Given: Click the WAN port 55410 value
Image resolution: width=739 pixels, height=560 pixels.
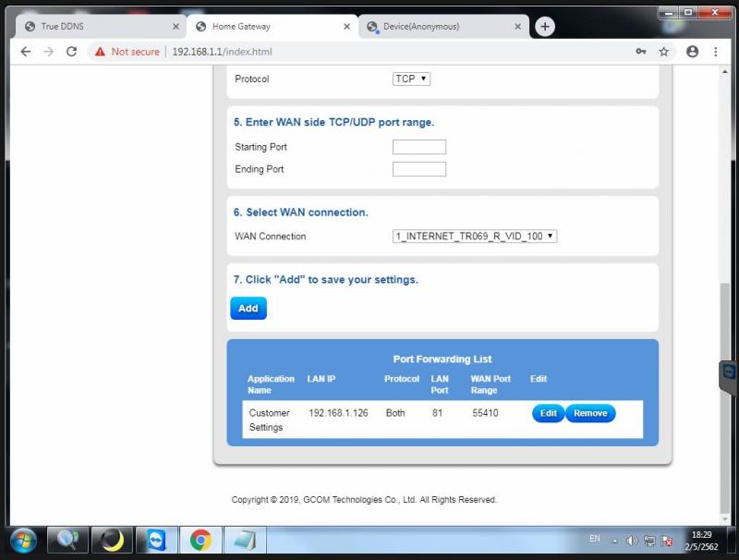Looking at the screenshot, I should click(486, 413).
